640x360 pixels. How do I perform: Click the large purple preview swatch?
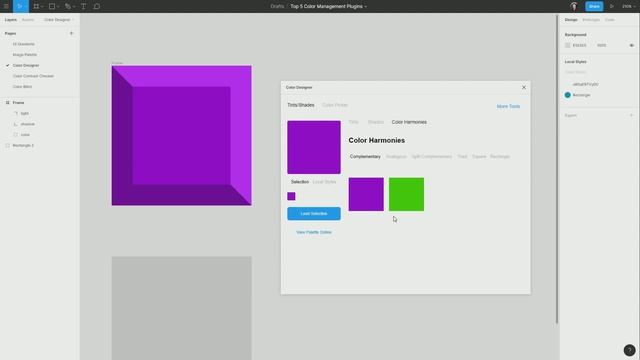click(313, 147)
